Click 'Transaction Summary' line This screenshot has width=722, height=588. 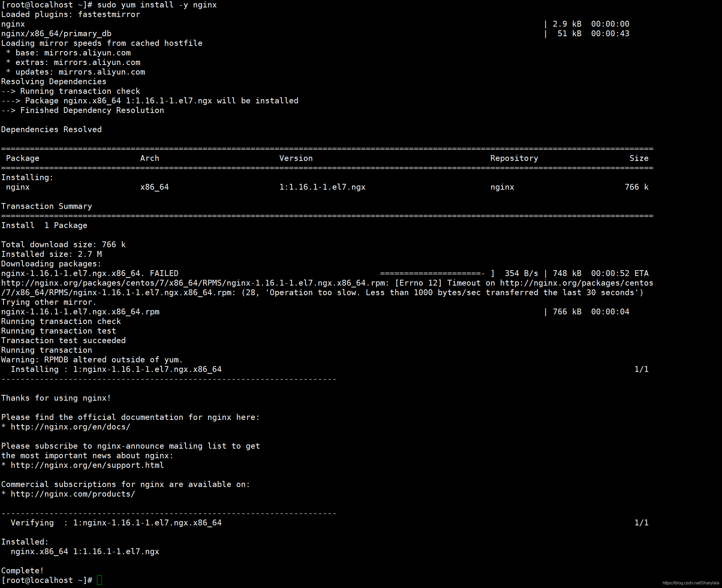46,206
